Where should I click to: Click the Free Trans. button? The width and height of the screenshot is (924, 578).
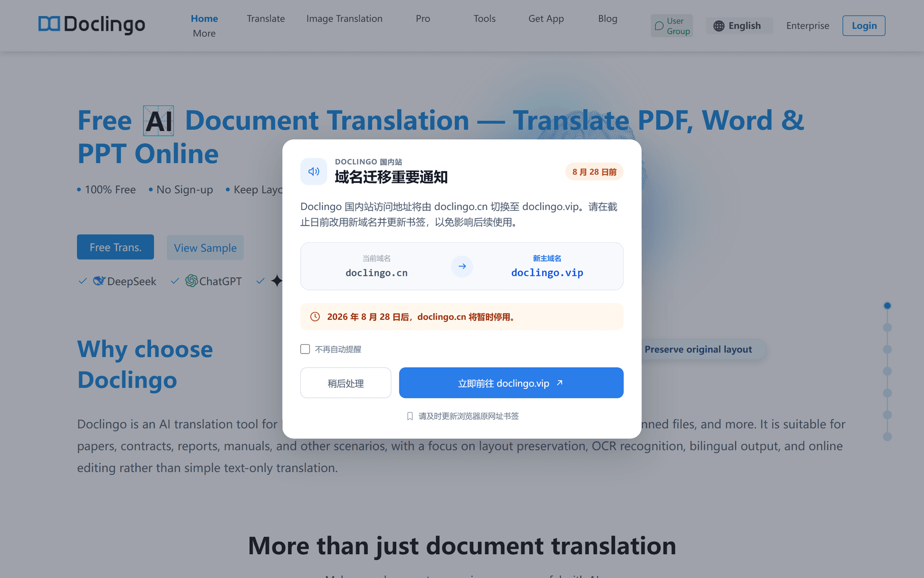click(x=115, y=247)
